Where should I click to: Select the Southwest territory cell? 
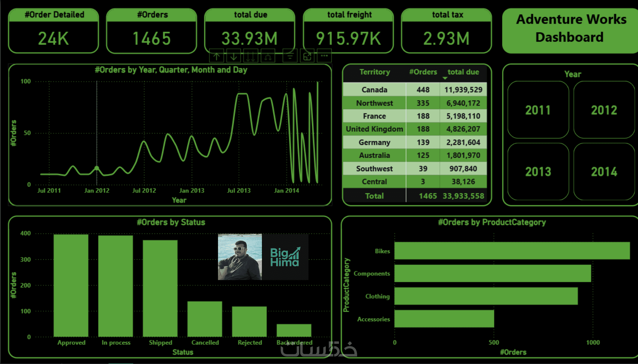[x=375, y=168]
